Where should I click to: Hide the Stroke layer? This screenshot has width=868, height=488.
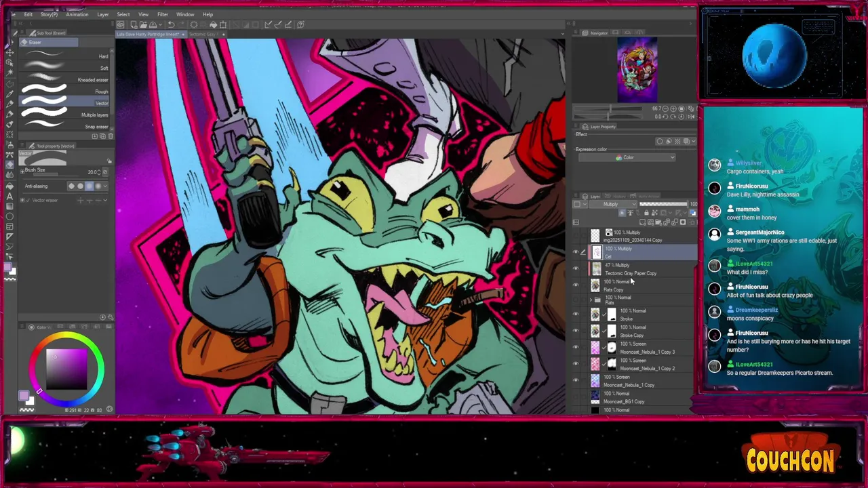click(x=576, y=314)
